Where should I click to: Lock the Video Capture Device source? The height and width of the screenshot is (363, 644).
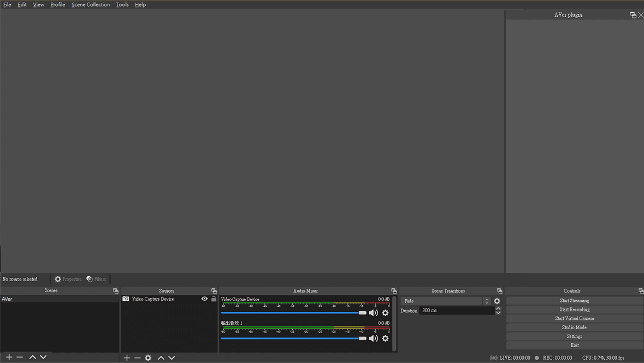coord(214,299)
